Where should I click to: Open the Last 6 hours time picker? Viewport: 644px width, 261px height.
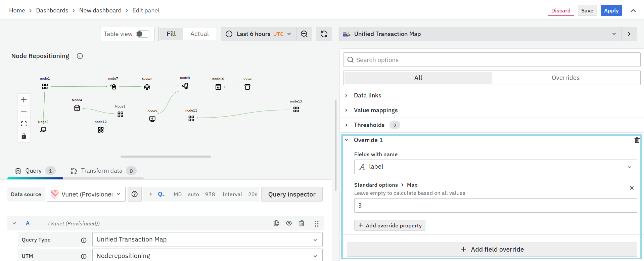click(258, 34)
